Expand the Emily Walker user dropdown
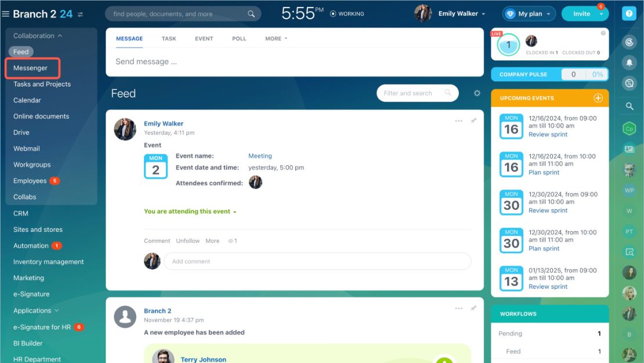 [x=462, y=13]
